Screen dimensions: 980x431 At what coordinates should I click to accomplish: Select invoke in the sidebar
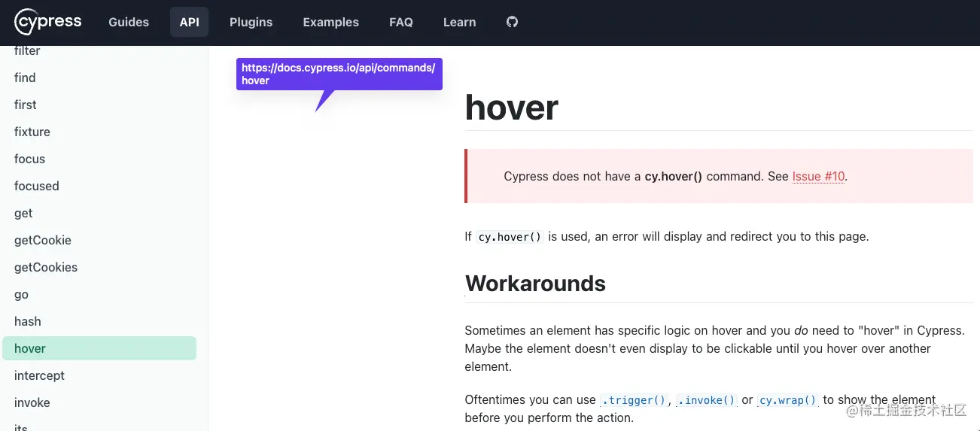(32, 402)
